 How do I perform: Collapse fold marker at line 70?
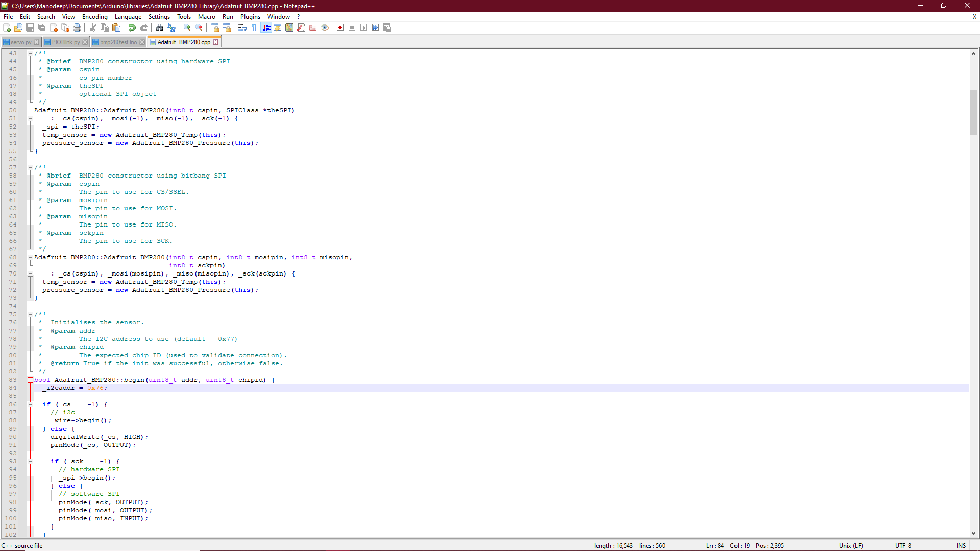click(x=30, y=273)
